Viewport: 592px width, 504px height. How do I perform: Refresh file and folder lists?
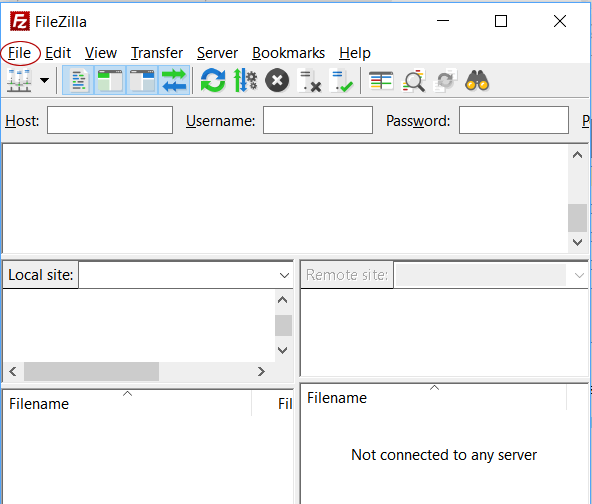[x=213, y=80]
